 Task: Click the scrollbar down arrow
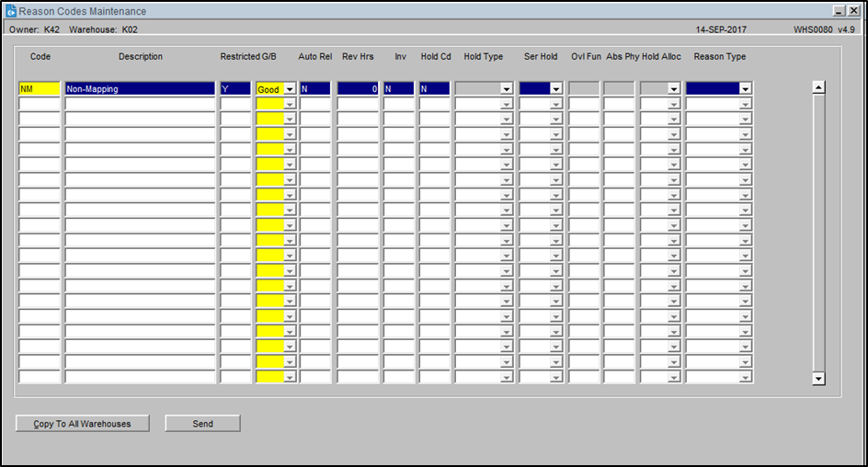pyautogui.click(x=818, y=379)
